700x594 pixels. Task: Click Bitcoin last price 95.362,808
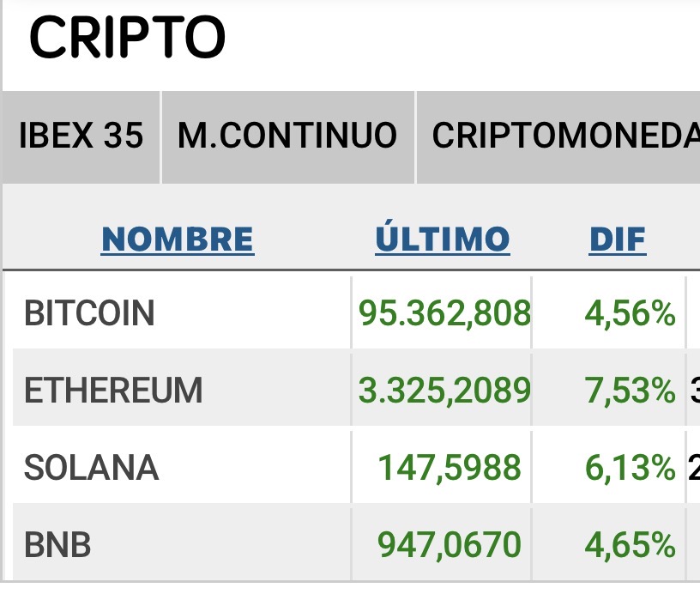tap(444, 313)
